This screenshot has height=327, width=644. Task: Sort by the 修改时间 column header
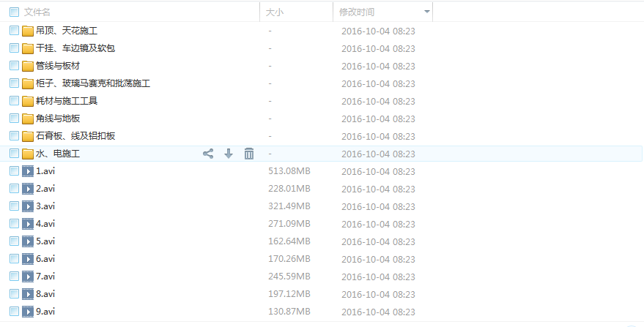click(357, 12)
